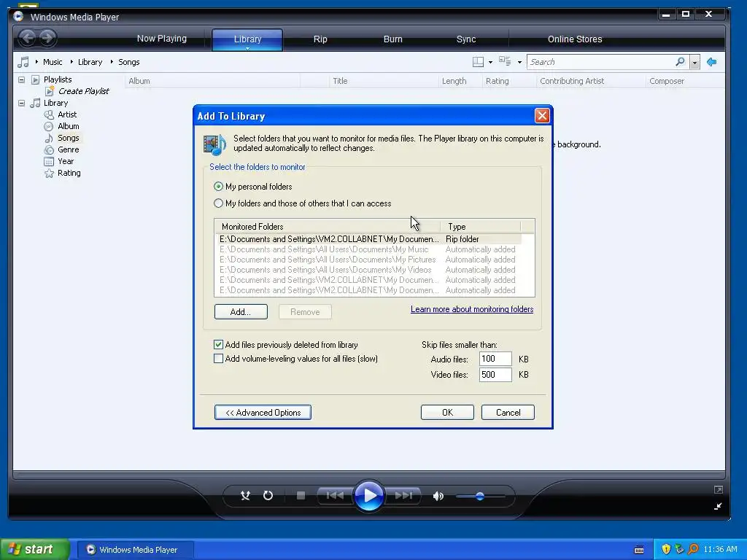Expand the Library breadcrumb arrow
747x560 pixels.
coord(112,62)
